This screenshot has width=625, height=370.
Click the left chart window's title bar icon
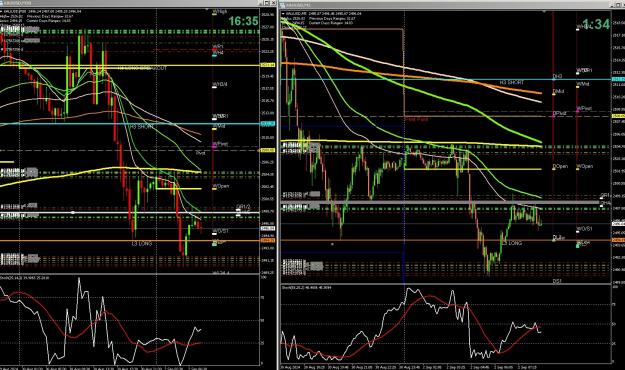click(2, 4)
